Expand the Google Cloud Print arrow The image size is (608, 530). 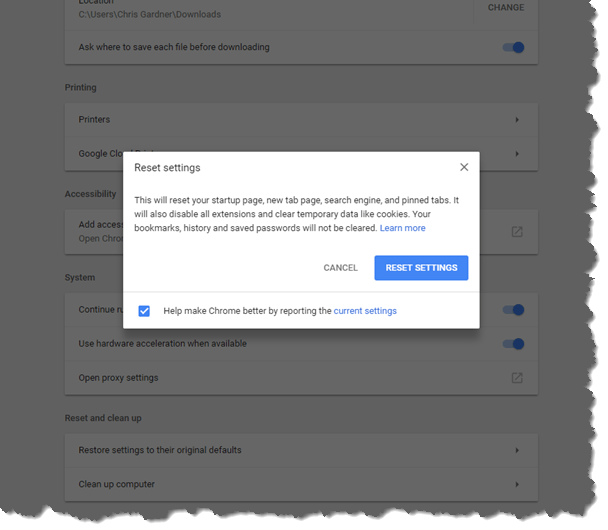(x=517, y=154)
